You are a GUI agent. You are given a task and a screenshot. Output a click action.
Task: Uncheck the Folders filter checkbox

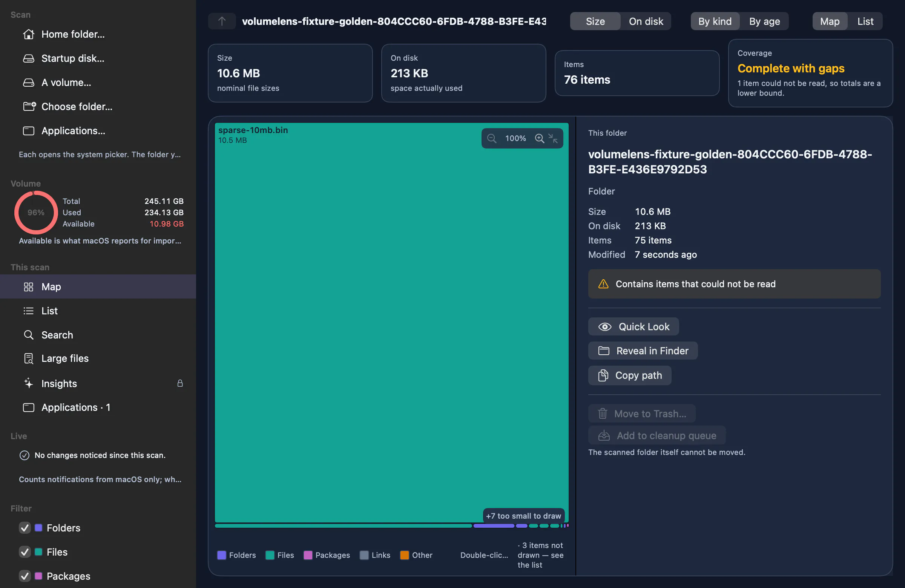tap(25, 528)
